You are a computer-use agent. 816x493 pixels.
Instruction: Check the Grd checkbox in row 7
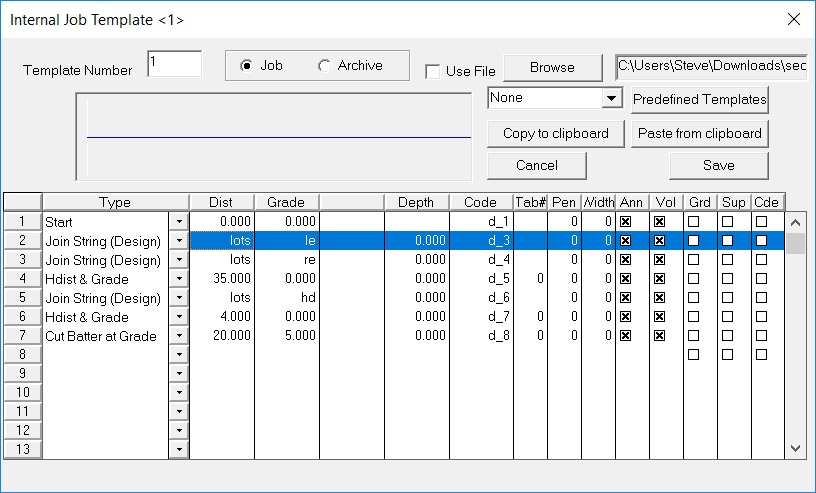pos(693,336)
